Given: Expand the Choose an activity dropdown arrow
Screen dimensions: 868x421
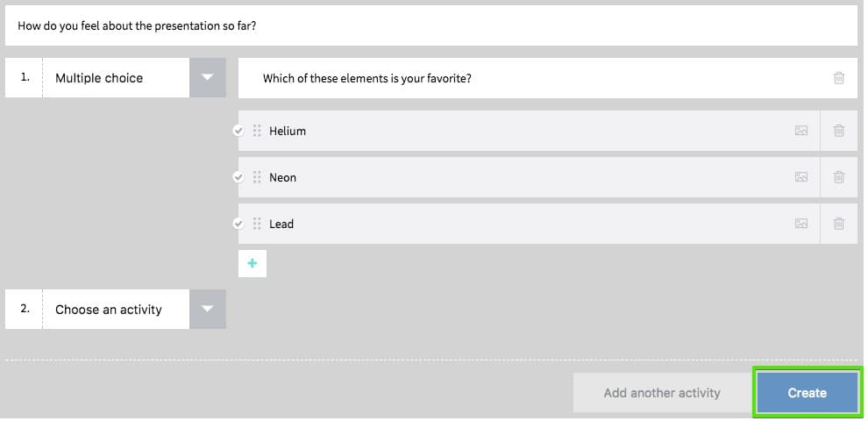Looking at the screenshot, I should point(207,309).
